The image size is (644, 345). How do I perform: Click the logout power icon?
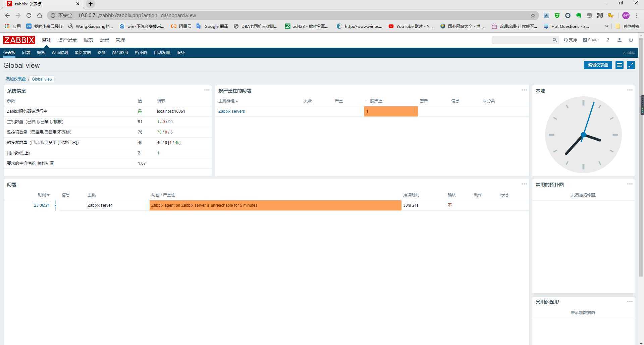[631, 40]
